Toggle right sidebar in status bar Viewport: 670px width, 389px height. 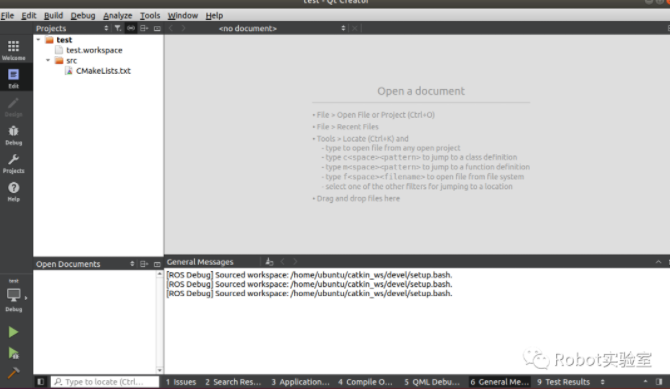pyautogui.click(x=659, y=381)
